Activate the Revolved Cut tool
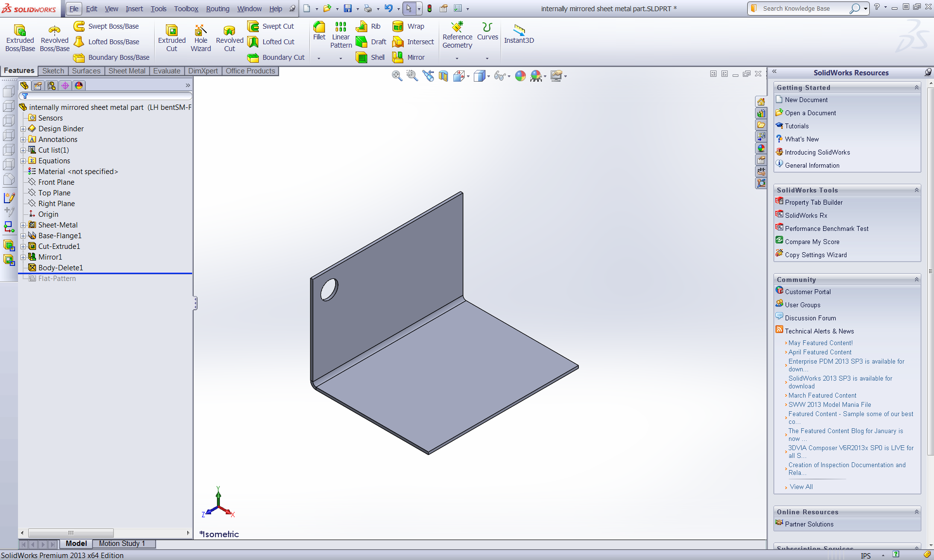Image resolution: width=934 pixels, height=560 pixels. point(230,38)
